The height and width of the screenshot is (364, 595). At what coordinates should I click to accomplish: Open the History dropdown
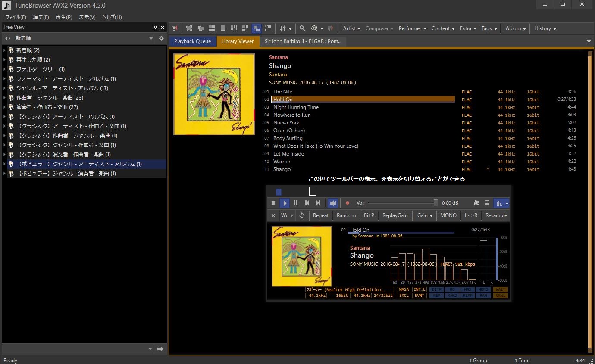pyautogui.click(x=545, y=28)
